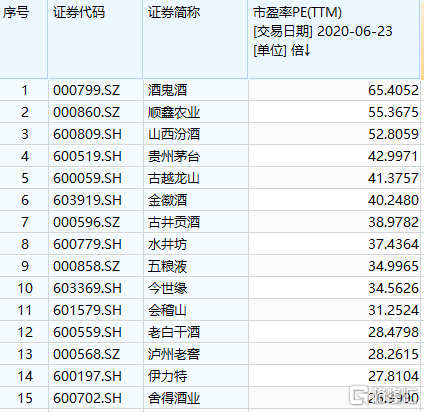Click PE value 28.2615
Viewport: 424px width, 412px height.
tap(393, 354)
